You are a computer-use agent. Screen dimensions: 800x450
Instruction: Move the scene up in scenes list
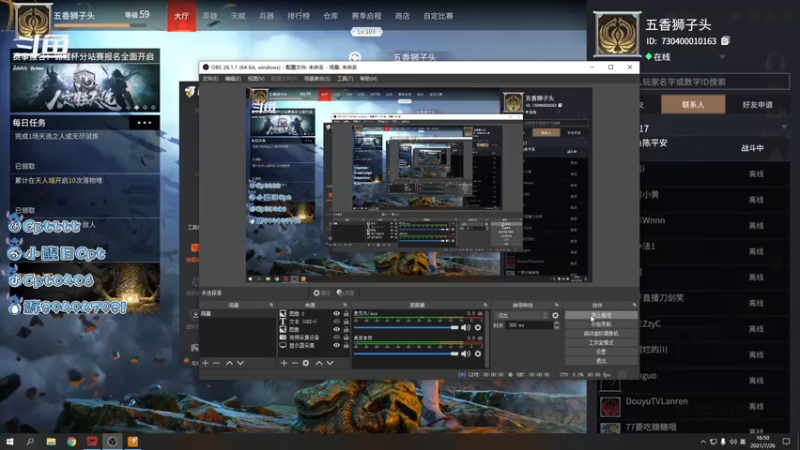coord(229,363)
